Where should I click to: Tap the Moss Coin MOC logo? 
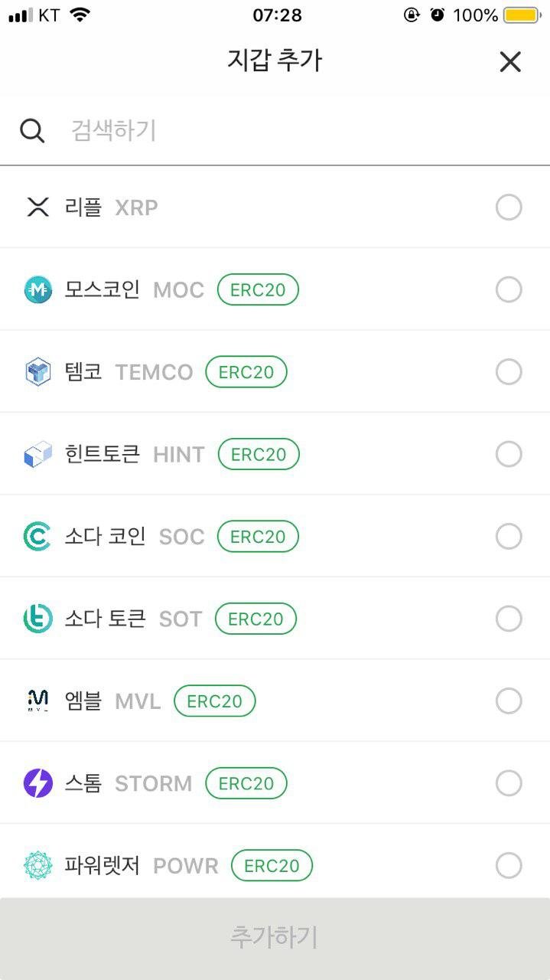[38, 289]
